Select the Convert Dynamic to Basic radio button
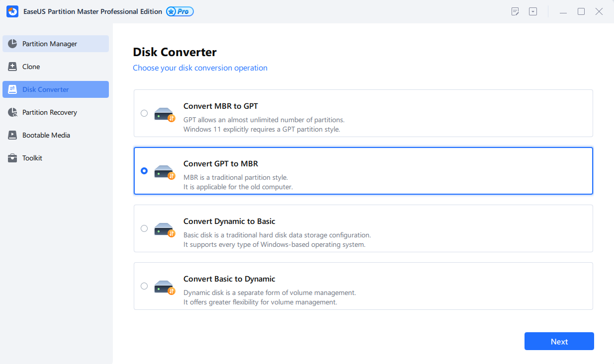Viewport: 614px width, 364px height. click(x=144, y=228)
